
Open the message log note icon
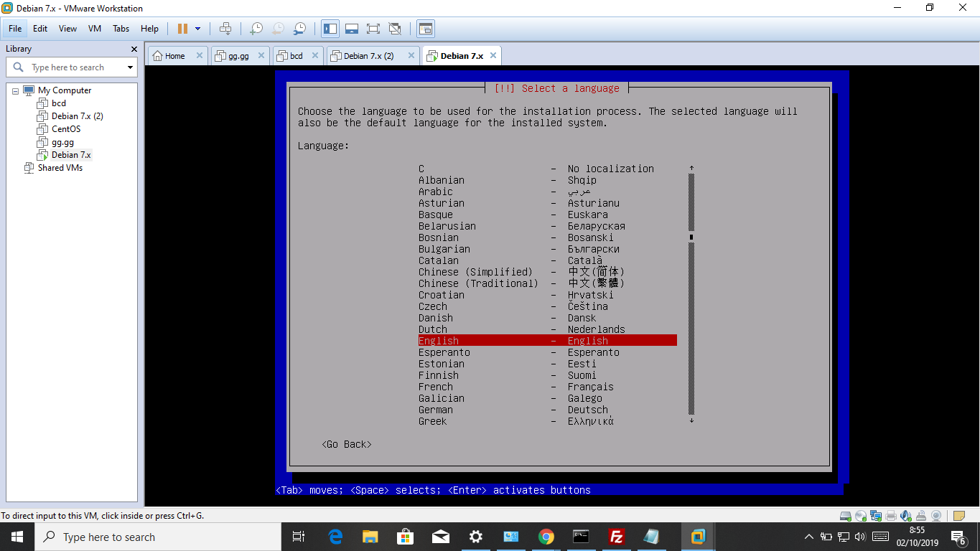click(959, 516)
